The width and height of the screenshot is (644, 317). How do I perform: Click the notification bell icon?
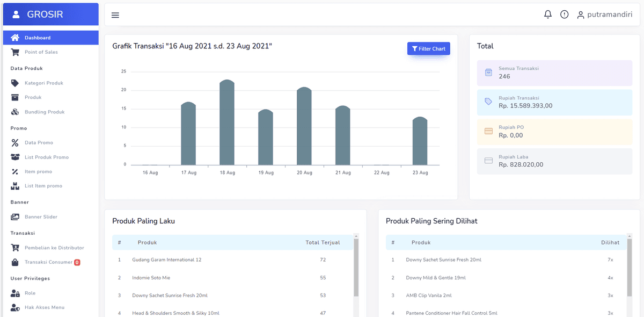(547, 15)
